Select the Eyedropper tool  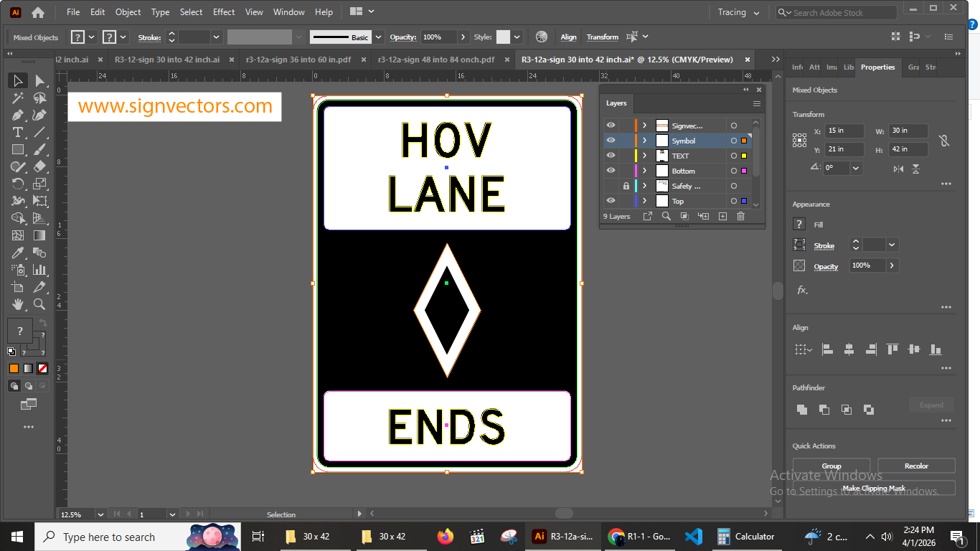click(x=16, y=253)
